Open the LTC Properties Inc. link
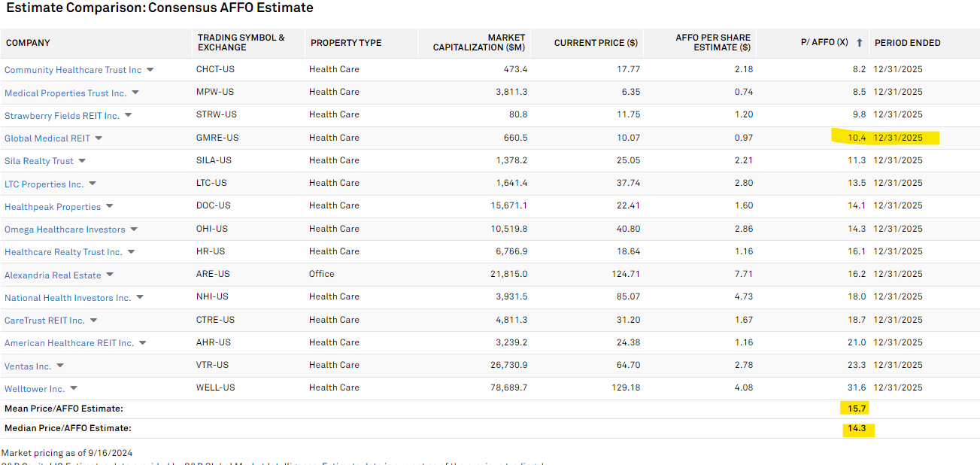The width and height of the screenshot is (980, 465). [44, 184]
